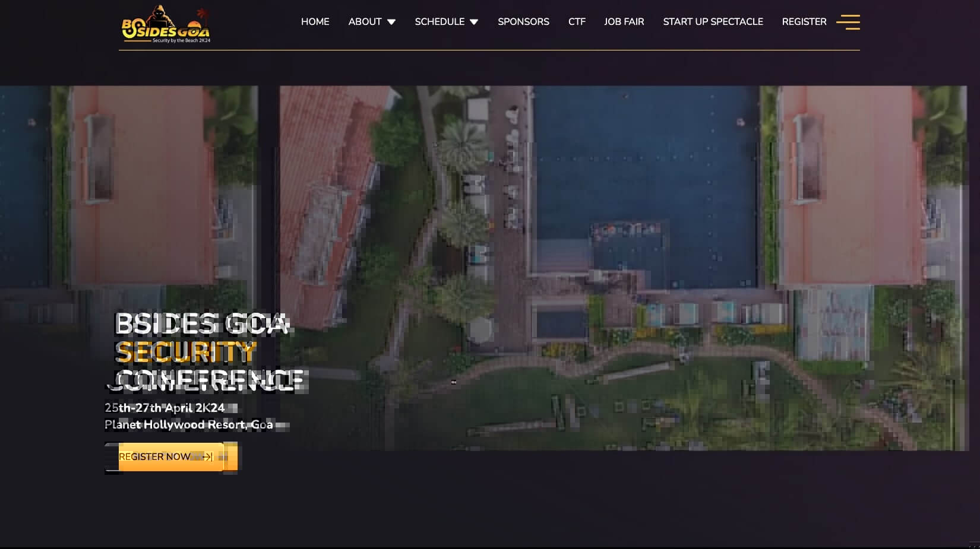The width and height of the screenshot is (980, 549).
Task: Click the REGISTER NOW button
Action: tap(171, 456)
